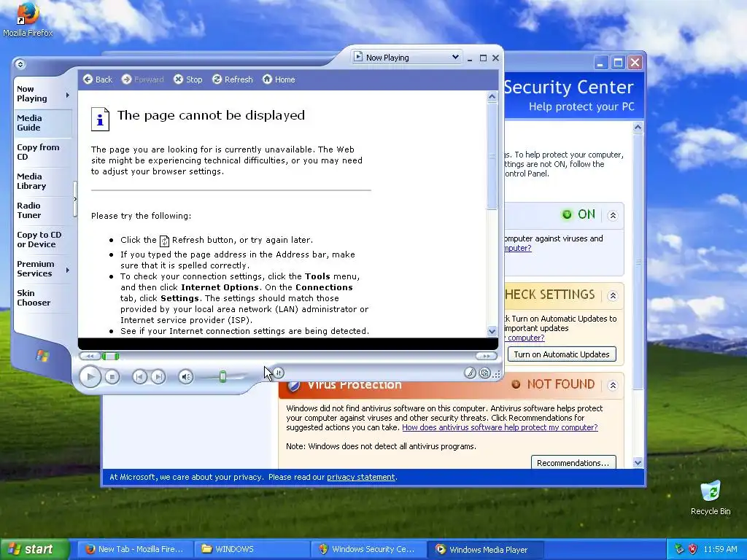Switch to Copy from CD tab
747x560 pixels.
[43, 152]
